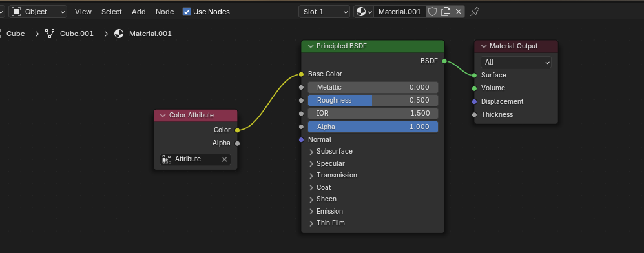Clear the Attribute field with X
Image resolution: width=644 pixels, height=253 pixels.
(225, 159)
